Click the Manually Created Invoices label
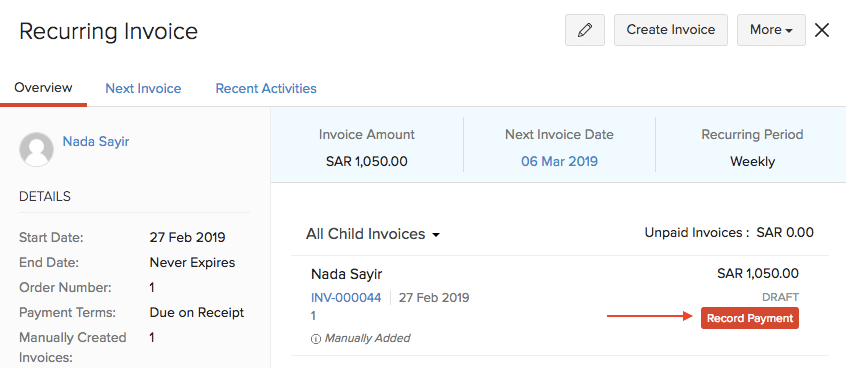This screenshot has width=846, height=368. click(x=73, y=347)
